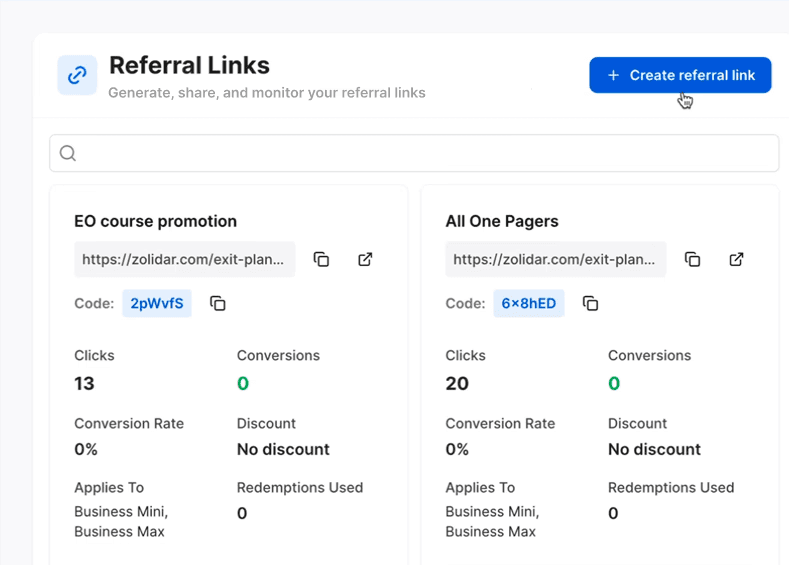Click the Referral Links chain icon
The image size is (789, 565).
tap(77, 75)
